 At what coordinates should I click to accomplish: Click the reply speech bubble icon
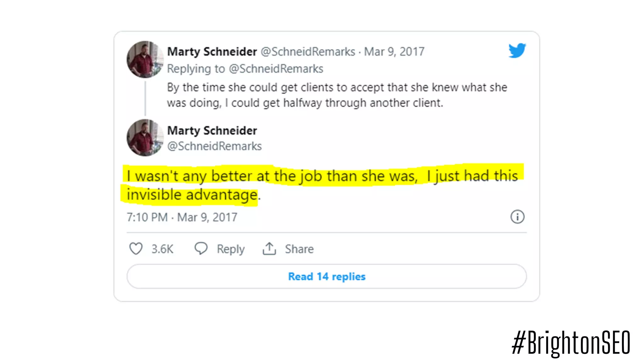(x=201, y=248)
